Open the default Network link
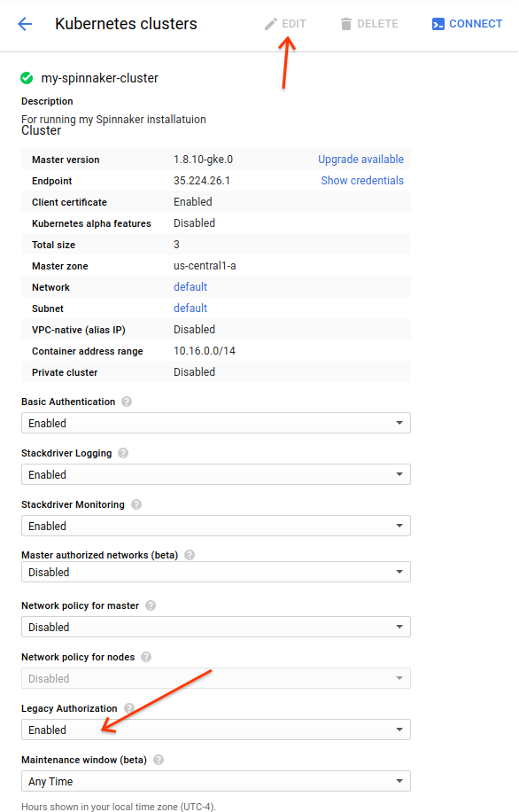 (190, 286)
